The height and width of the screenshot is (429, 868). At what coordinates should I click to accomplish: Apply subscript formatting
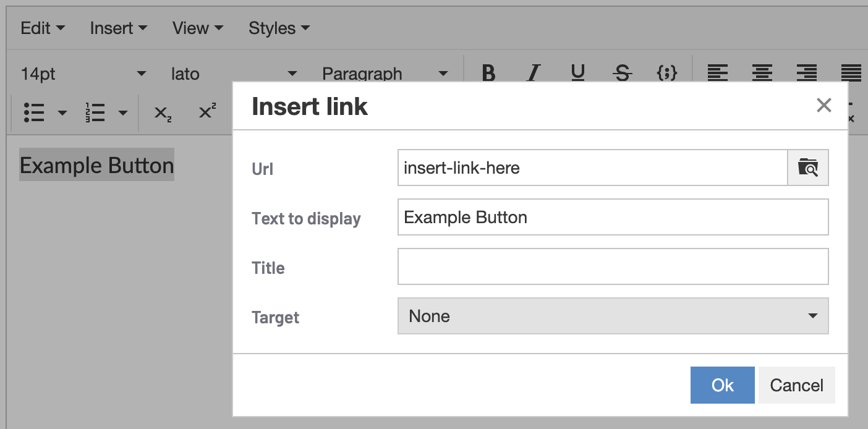163,113
